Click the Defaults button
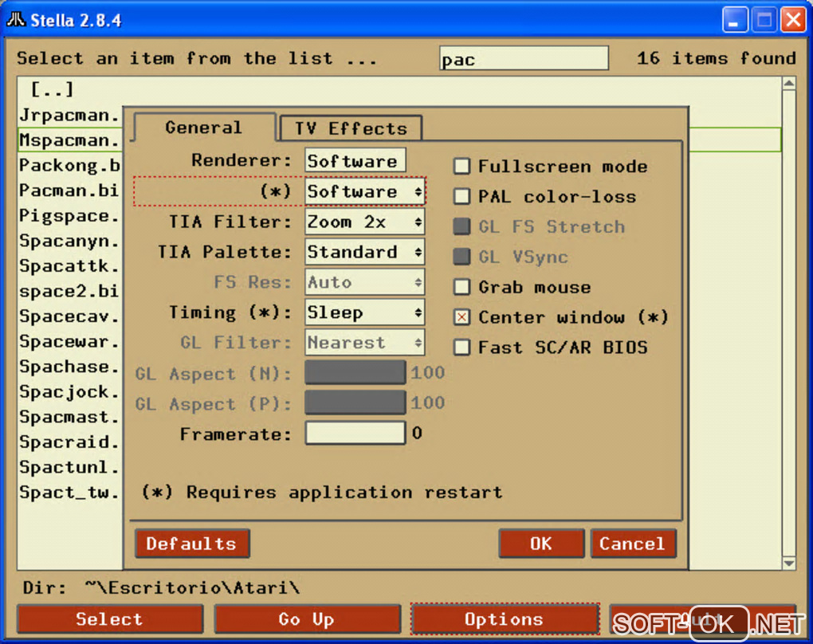This screenshot has width=813, height=644. coord(192,544)
